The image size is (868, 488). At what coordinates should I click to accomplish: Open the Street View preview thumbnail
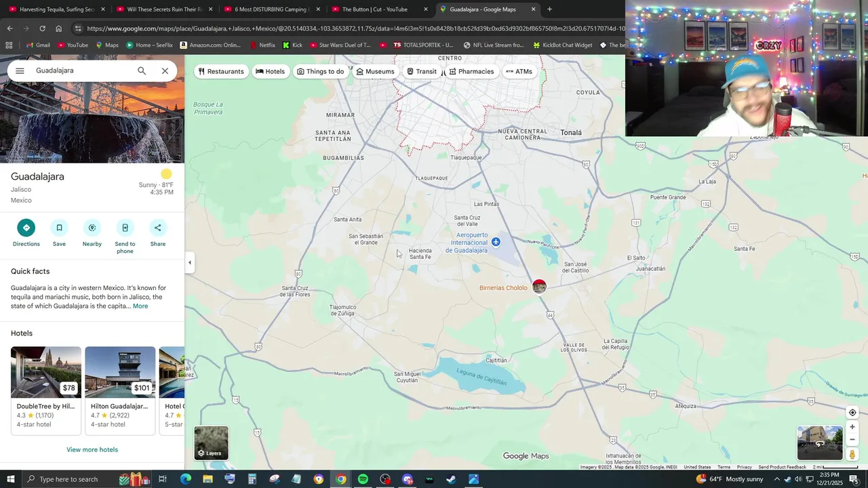[x=820, y=443]
